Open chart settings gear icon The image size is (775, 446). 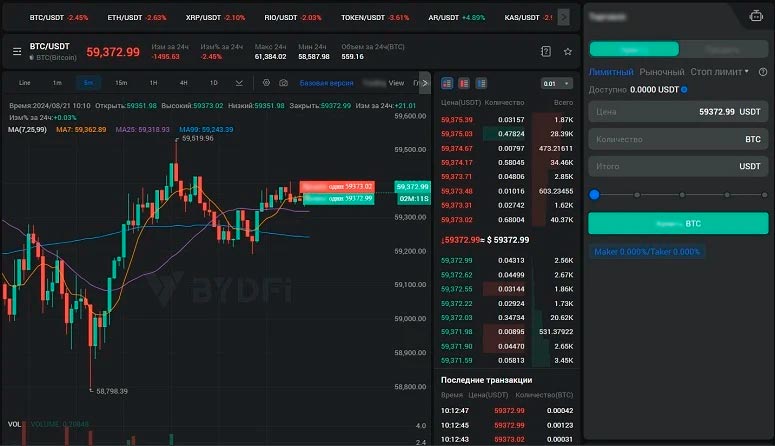[266, 83]
